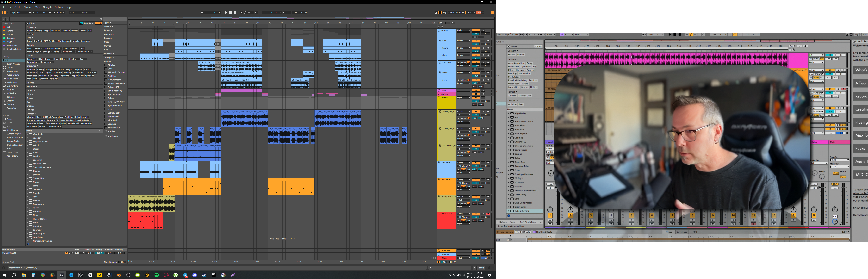Image resolution: width=868 pixels, height=279 pixels.
Task: Open the 1 Bar quantization dropdown in dnb02
Action: tap(60, 12)
